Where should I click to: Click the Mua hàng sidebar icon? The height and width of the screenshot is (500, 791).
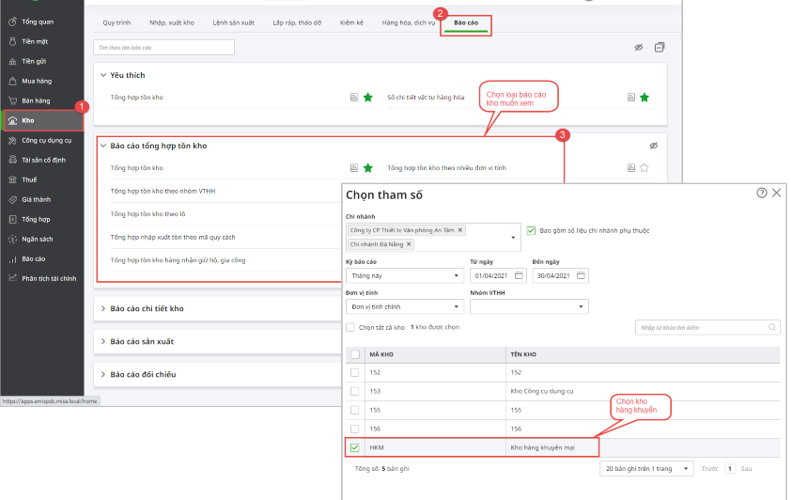point(12,81)
